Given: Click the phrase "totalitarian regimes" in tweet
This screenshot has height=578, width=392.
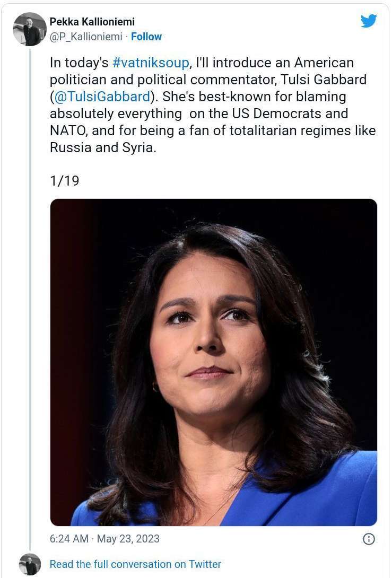Looking at the screenshot, I should (287, 130).
